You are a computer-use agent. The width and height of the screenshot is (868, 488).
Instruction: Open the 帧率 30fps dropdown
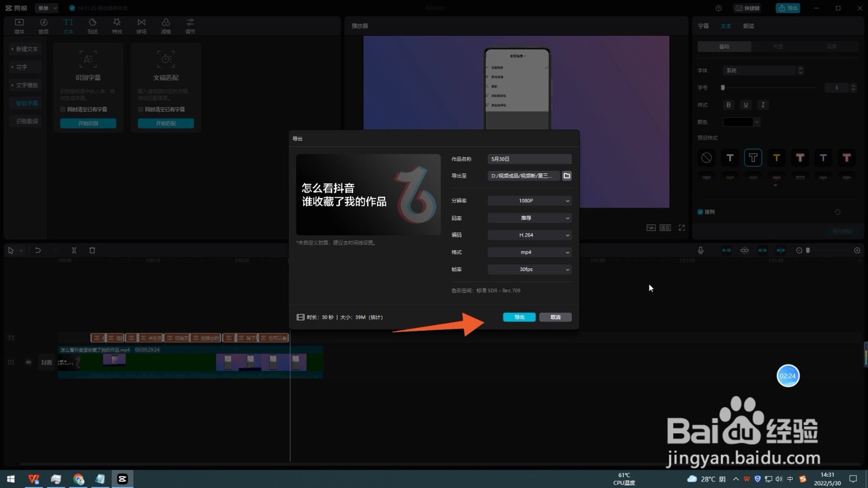529,269
